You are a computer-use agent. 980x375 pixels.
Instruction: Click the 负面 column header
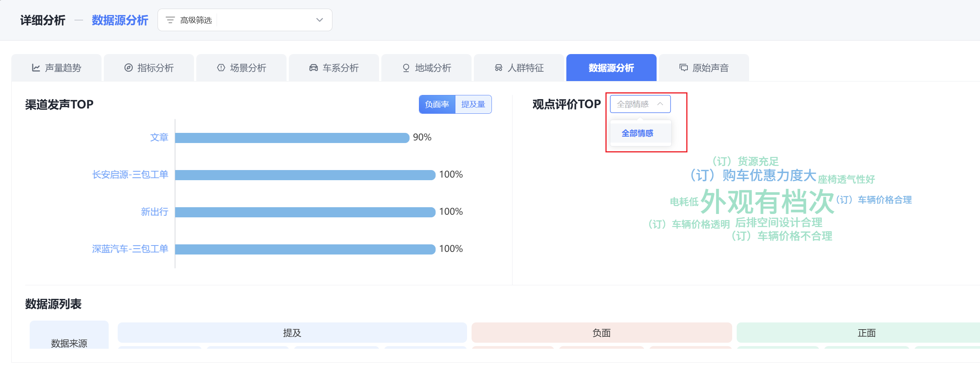coord(601,333)
